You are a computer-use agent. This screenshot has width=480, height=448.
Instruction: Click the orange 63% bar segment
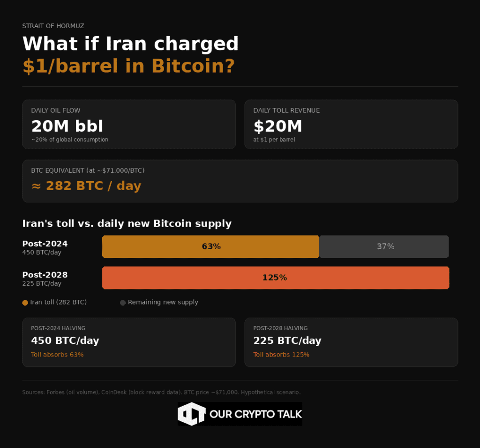pos(210,247)
